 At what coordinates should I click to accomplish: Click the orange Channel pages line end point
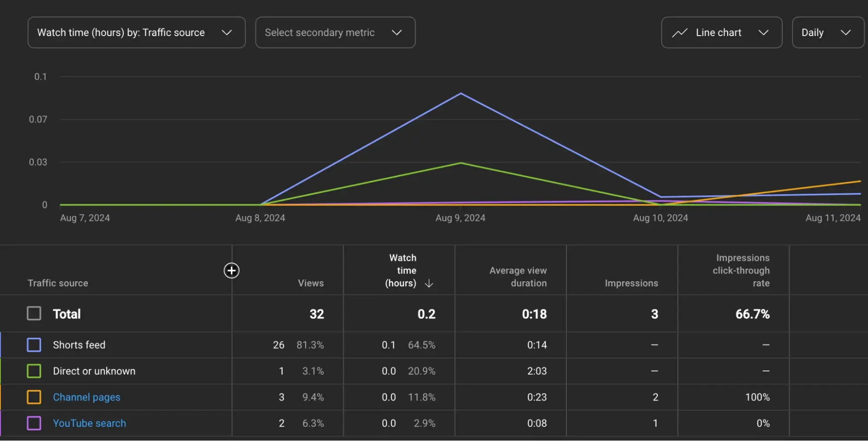[860, 181]
